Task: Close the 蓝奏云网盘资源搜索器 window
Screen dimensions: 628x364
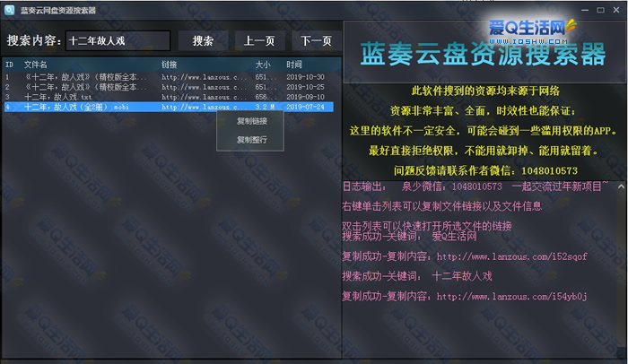Action: [616, 10]
